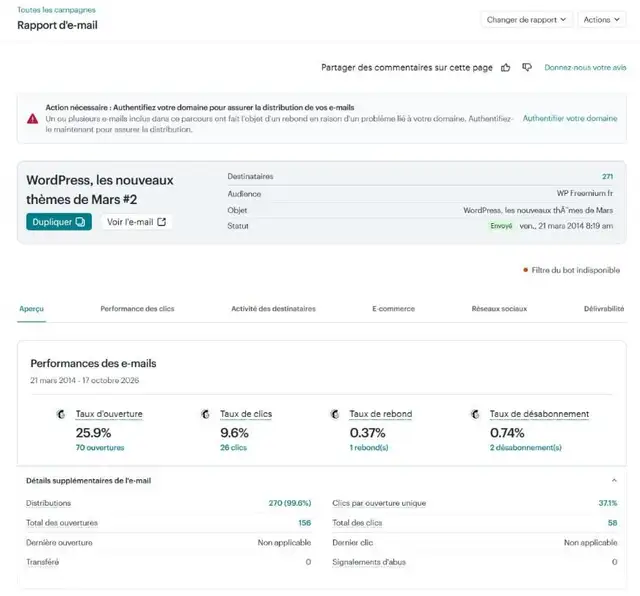Click Mailchimp icon beside Taux d'ouverture
This screenshot has width=640, height=596.
coord(61,414)
